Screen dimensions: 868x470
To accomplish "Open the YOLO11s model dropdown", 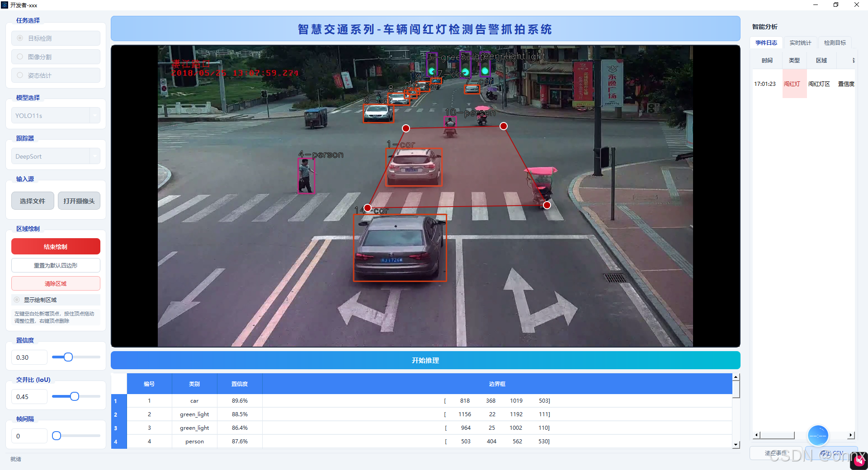I will [x=56, y=116].
